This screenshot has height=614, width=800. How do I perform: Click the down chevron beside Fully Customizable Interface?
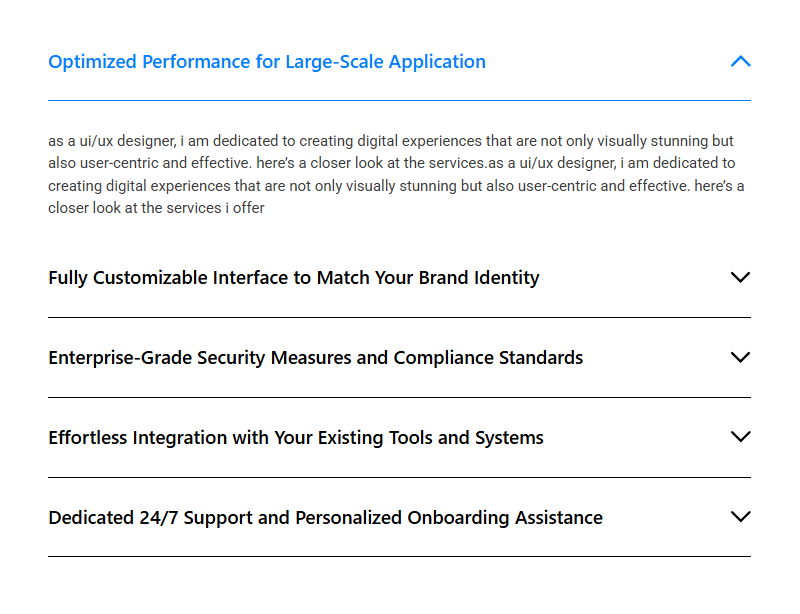pyautogui.click(x=740, y=277)
